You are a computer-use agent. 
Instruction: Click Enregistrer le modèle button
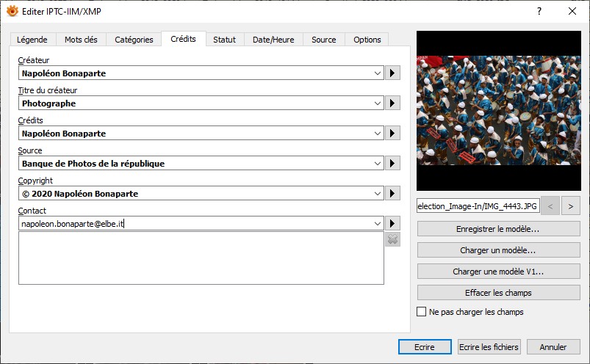coord(498,229)
